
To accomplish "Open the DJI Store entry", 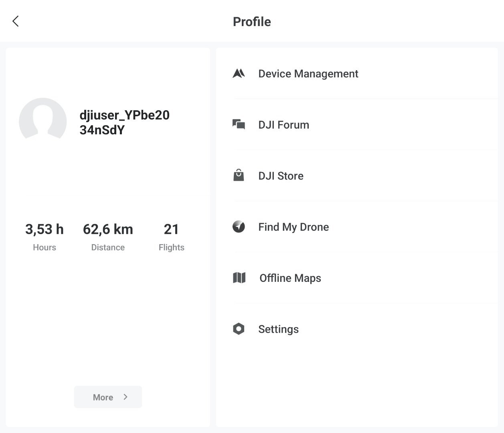I will [357, 176].
